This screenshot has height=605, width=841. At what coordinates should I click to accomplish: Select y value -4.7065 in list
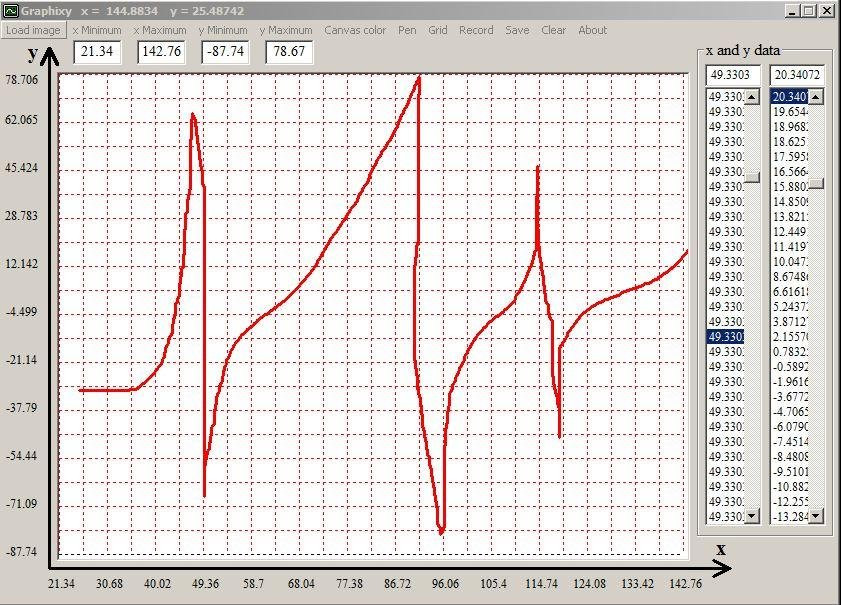click(x=790, y=412)
